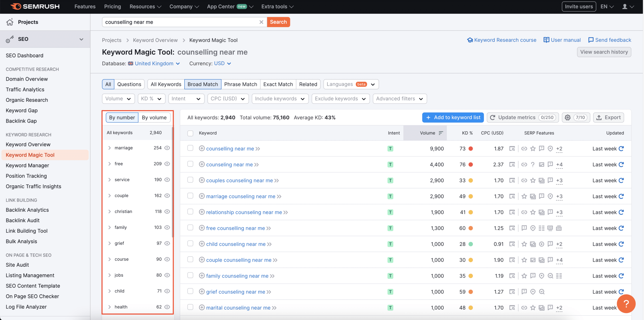Screen dimensions: 644x320
Task: Check the free counselling near me checkbox
Action: coord(190,227)
